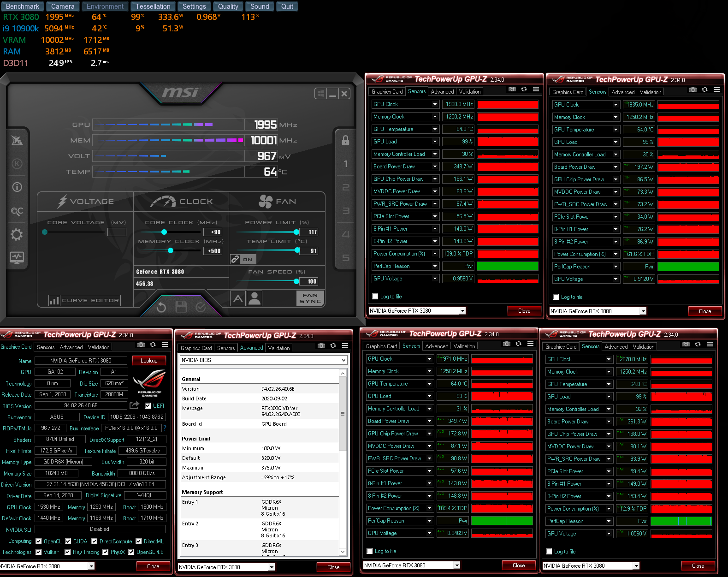
Task: Click the Fan Sync button
Action: pos(310,298)
